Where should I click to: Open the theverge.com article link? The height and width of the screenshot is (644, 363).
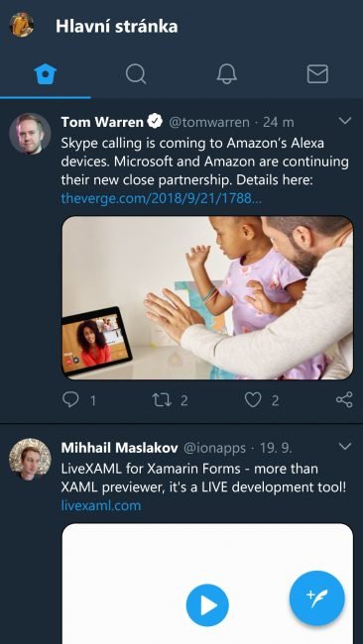[162, 198]
